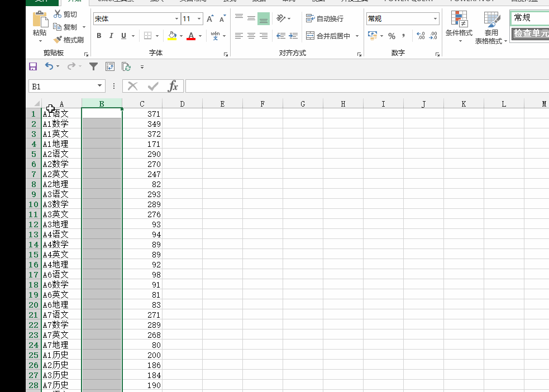
Task: Expand the Name Box dropdown
Action: click(x=100, y=86)
